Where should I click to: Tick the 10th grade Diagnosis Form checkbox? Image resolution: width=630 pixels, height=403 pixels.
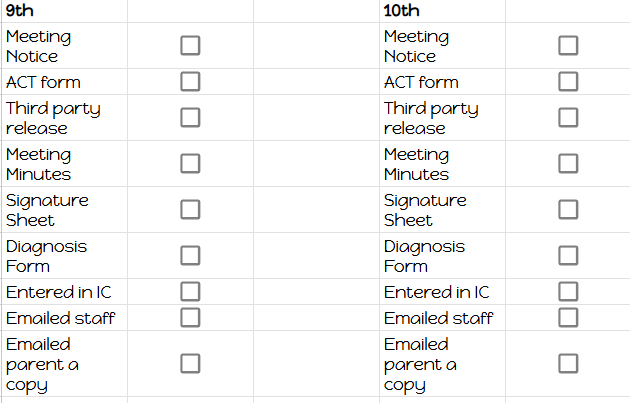568,255
